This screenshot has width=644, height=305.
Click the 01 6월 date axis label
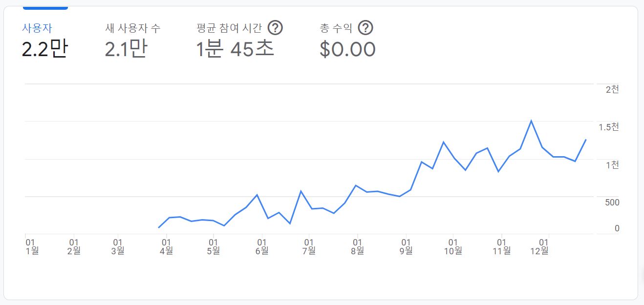(261, 246)
